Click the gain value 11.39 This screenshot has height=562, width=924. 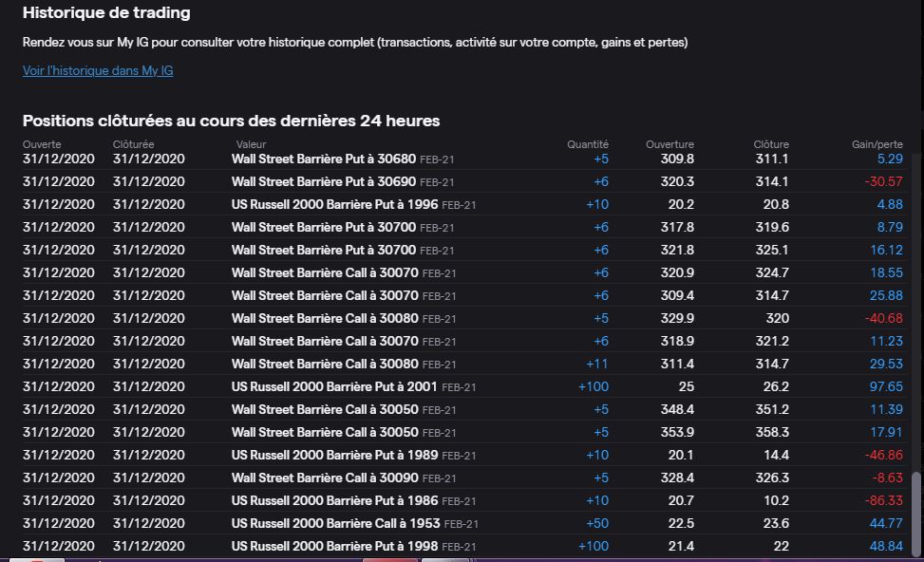tap(886, 409)
